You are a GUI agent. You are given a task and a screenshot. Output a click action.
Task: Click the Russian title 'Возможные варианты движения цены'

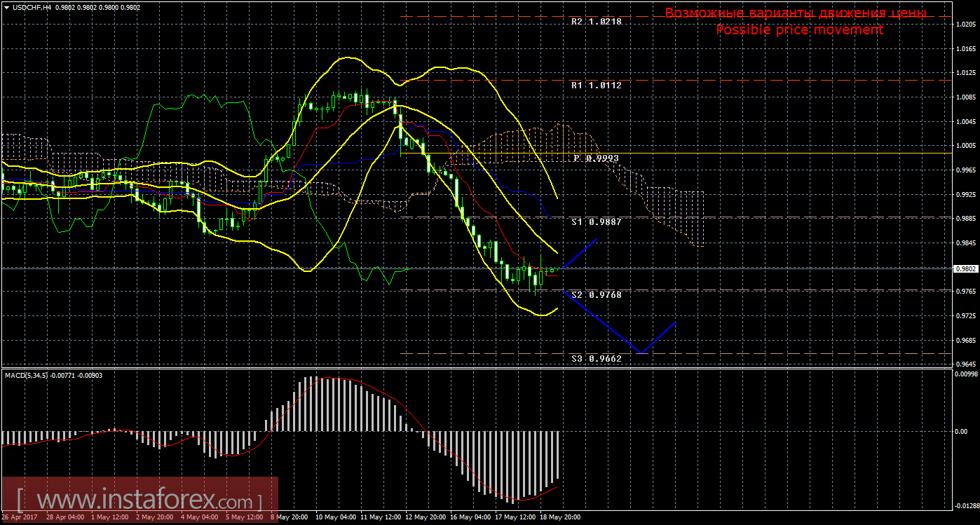tap(796, 13)
